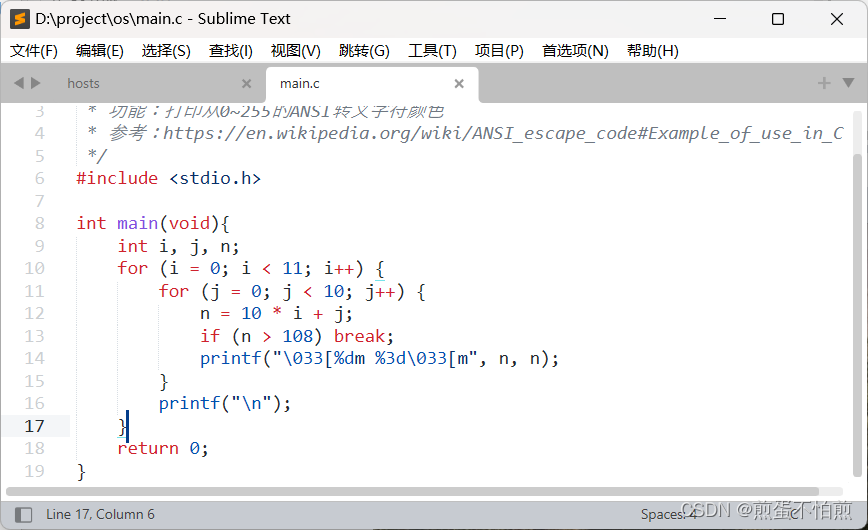Open the tab list dropdown arrow
This screenshot has width=868, height=530.
pos(848,83)
